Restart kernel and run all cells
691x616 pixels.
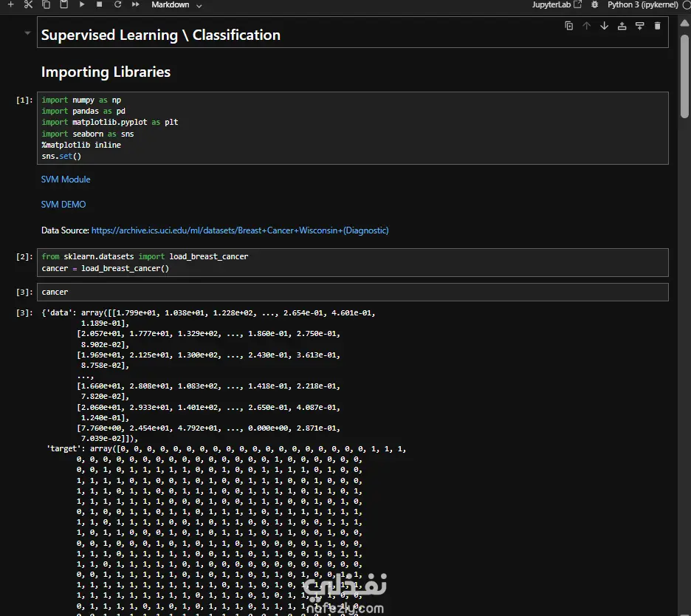click(136, 4)
